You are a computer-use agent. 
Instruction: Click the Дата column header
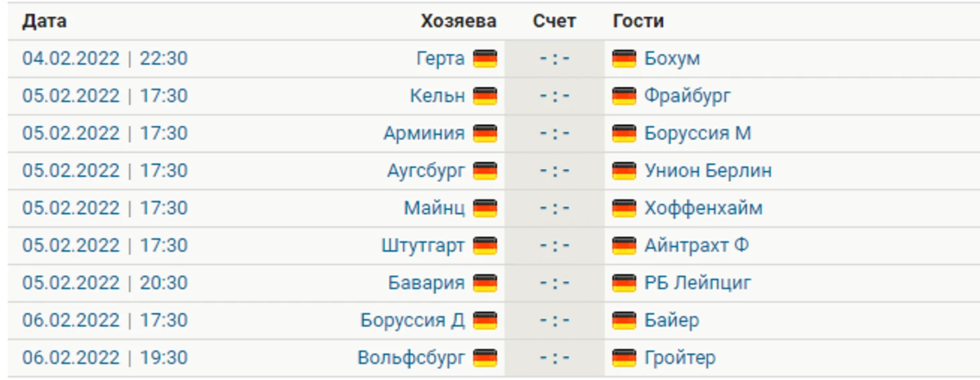pyautogui.click(x=44, y=21)
